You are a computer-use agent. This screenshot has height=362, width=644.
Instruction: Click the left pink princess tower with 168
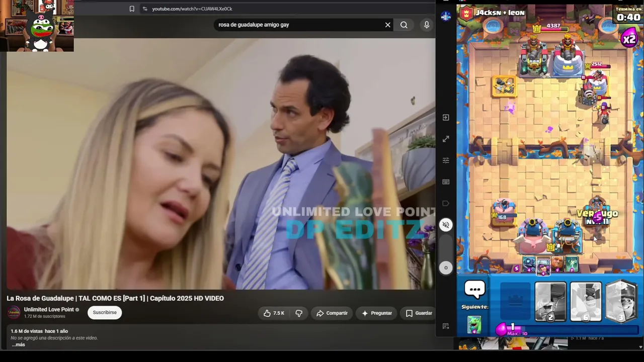(x=504, y=212)
